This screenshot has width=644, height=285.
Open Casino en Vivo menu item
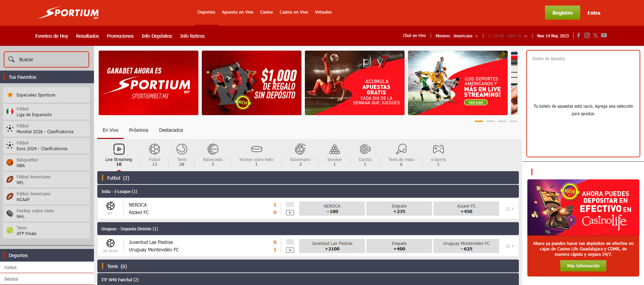[294, 12]
